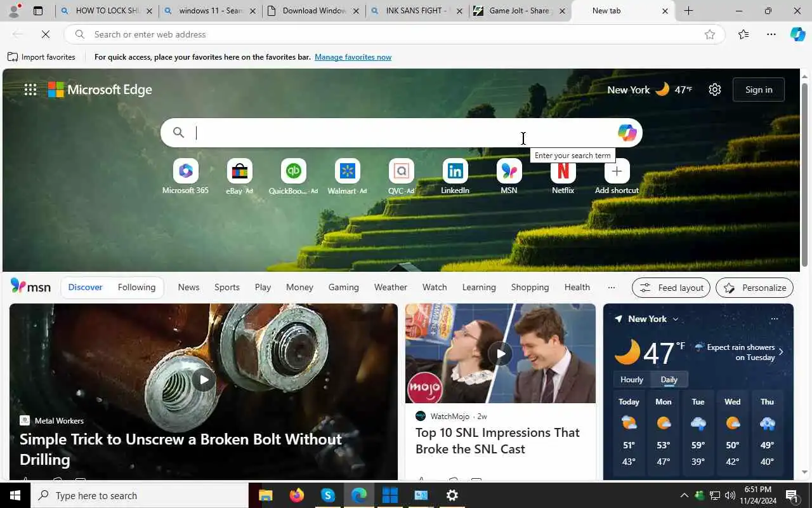
Task: Show more feed categories ellipsis
Action: click(x=612, y=288)
